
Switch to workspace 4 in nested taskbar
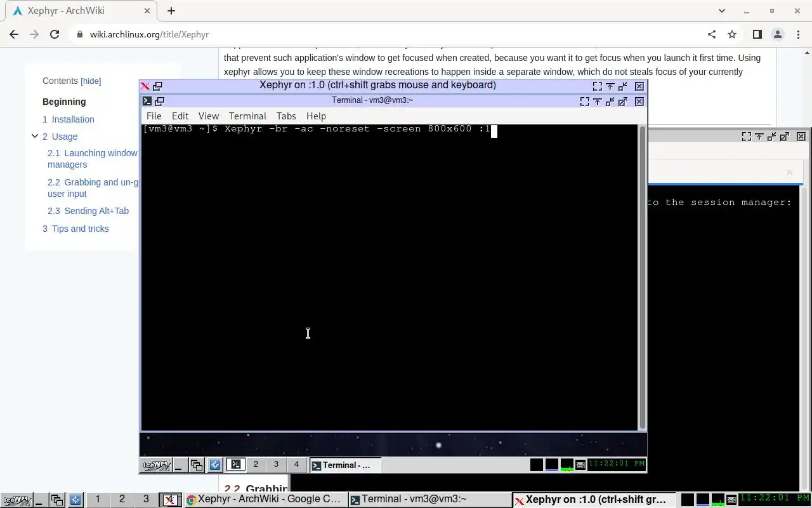(x=296, y=465)
